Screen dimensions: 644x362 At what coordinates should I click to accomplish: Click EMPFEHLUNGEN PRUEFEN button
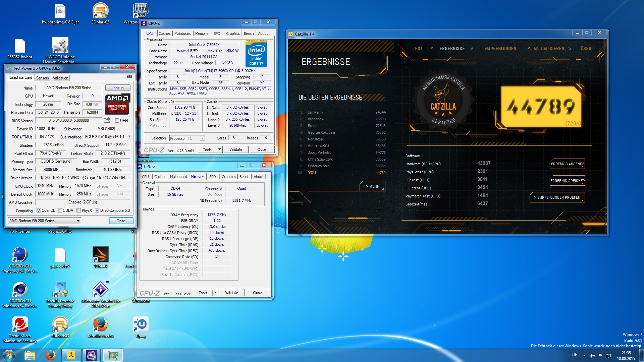point(557,197)
